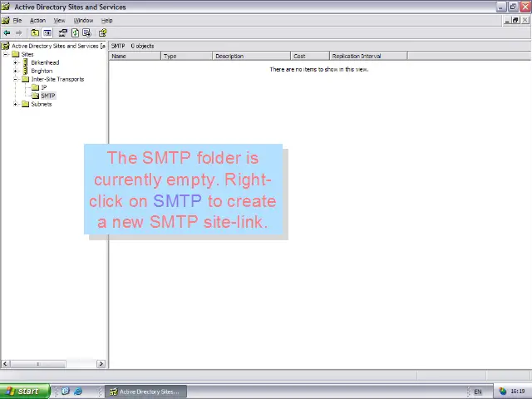
Task: Collapse the Inter-Site Transports node
Action: 15,79
